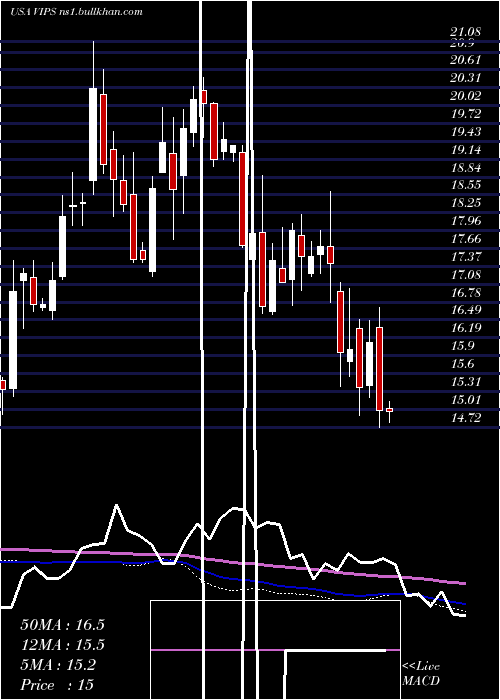Click the 16.49 price axis label
This screenshot has height=700, width=500.
(x=466, y=310)
